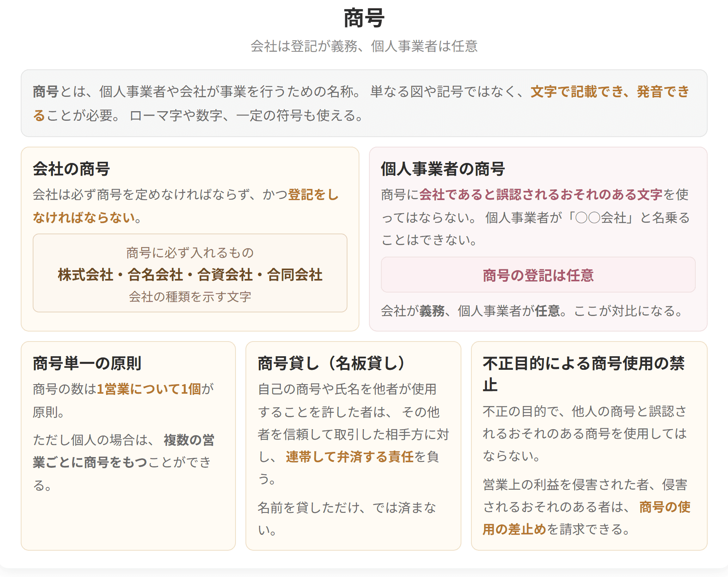728x577 pixels.
Task: Click the main title 商号
Action: point(364,18)
